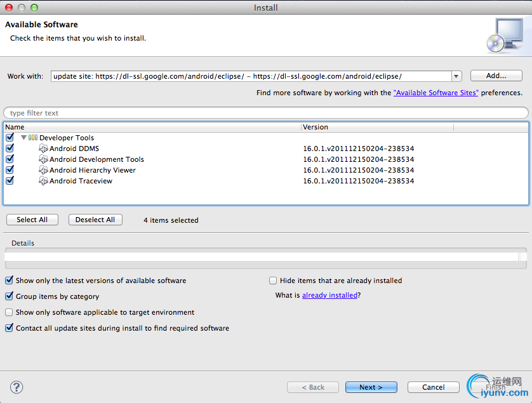The height and width of the screenshot is (403, 532).
Task: Click the Android Traceview plugin icon
Action: (x=43, y=181)
